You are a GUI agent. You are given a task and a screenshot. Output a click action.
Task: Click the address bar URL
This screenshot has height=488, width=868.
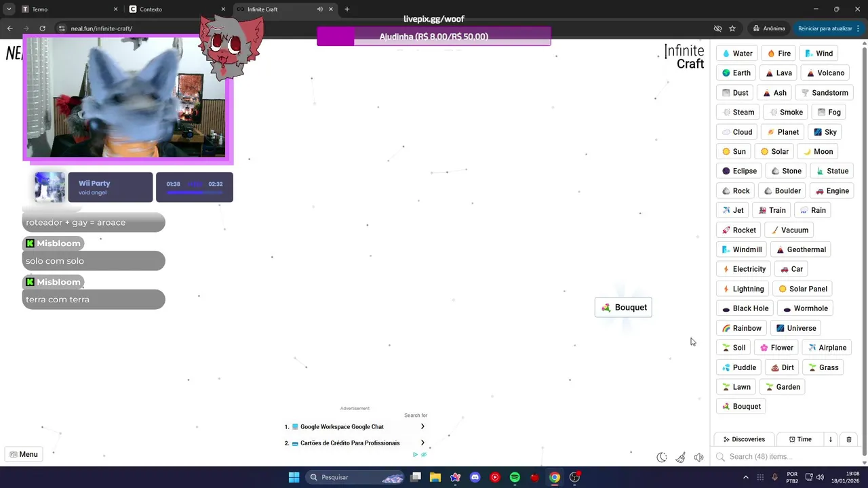click(101, 28)
